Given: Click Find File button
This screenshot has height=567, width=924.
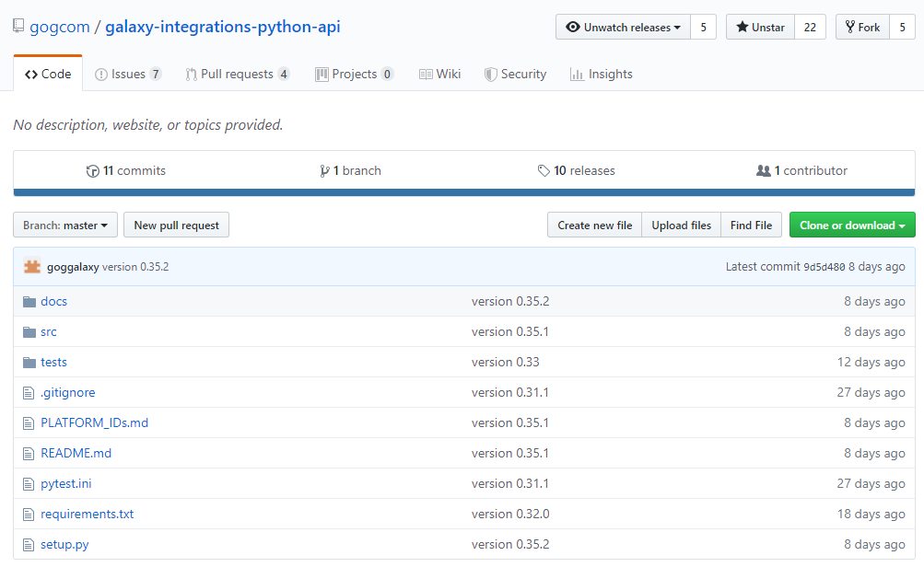Looking at the screenshot, I should tap(752, 225).
